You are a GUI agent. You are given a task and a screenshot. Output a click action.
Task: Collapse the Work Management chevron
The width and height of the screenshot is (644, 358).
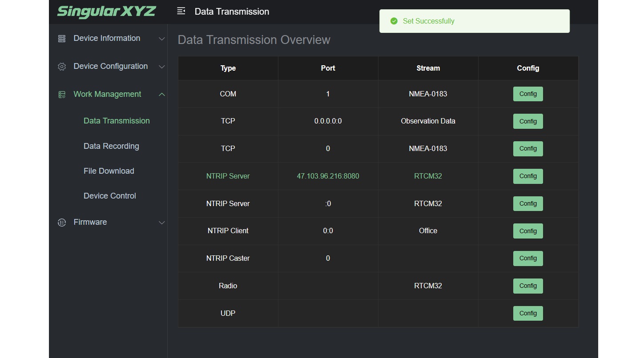click(162, 95)
